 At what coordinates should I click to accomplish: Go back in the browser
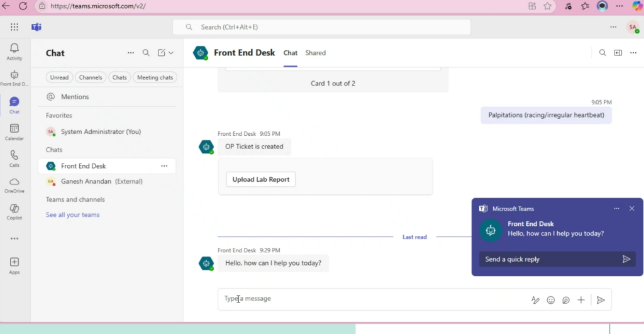pos(6,6)
